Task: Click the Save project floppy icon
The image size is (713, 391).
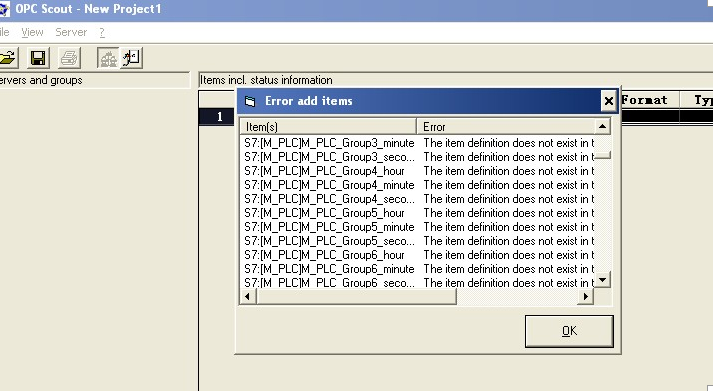Action: pyautogui.click(x=38, y=58)
